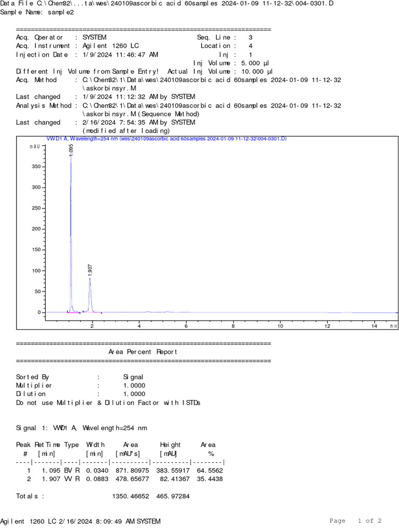
Task: Click the 'Page 1 of 2' indicator
Action: [355, 521]
